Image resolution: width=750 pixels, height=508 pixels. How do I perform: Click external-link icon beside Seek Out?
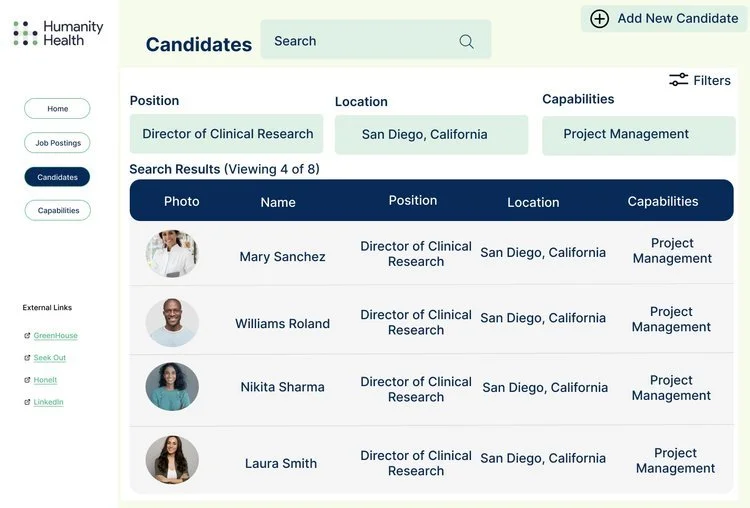[x=27, y=358]
